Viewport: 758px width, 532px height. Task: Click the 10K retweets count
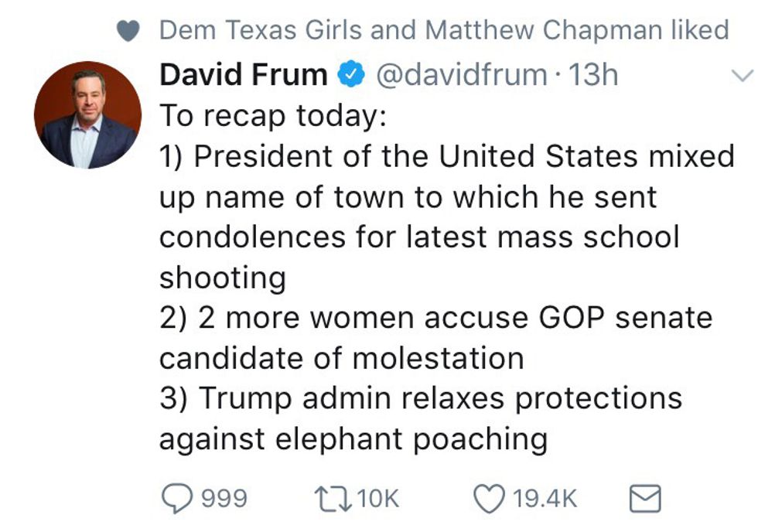(x=378, y=499)
